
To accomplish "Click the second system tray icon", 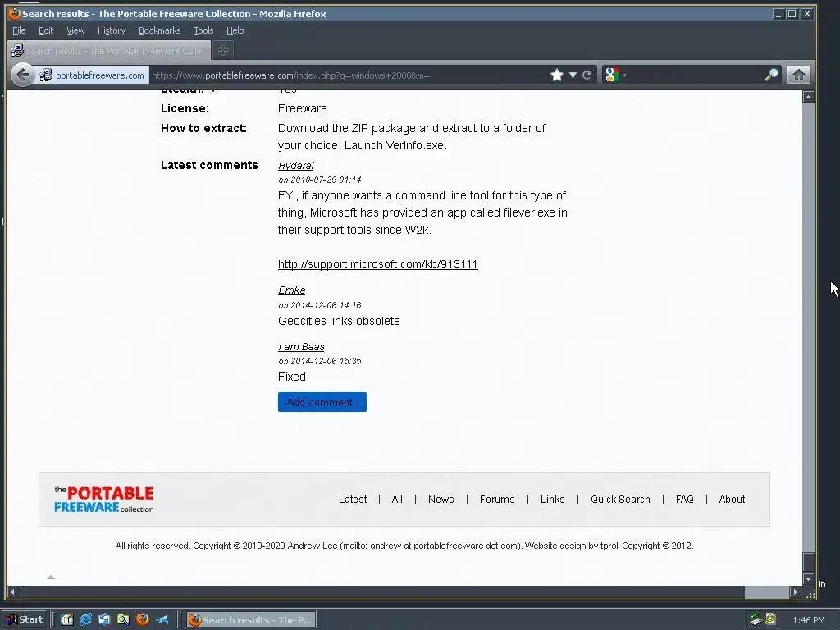I will coord(769,619).
